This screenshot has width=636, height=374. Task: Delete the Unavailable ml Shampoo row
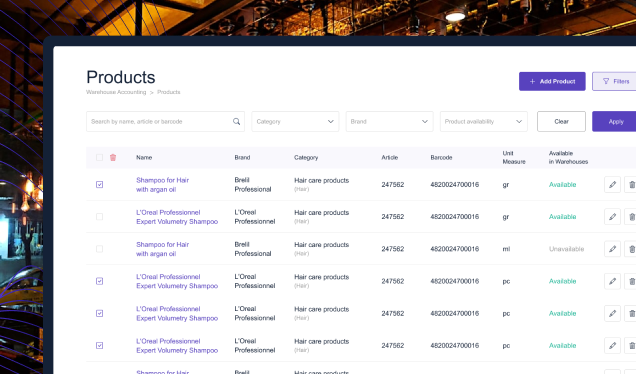631,249
